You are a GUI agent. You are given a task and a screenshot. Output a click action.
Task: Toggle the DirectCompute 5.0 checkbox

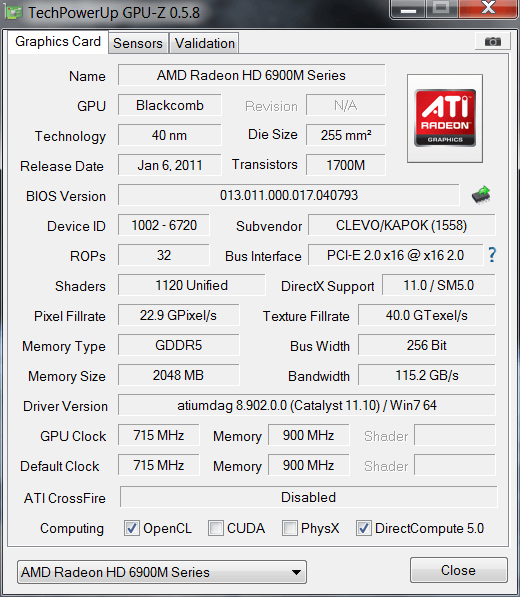(x=364, y=528)
